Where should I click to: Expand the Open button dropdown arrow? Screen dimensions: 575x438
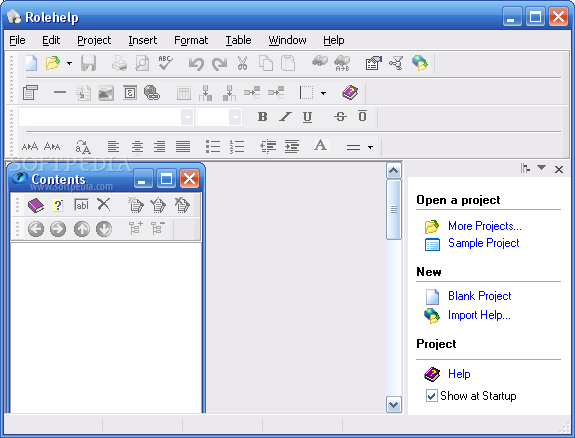coord(69,63)
